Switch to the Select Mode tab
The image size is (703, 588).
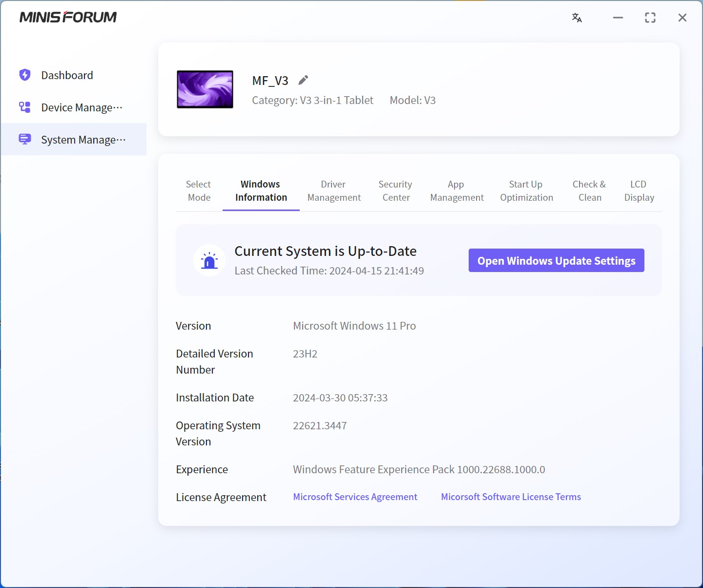point(199,191)
